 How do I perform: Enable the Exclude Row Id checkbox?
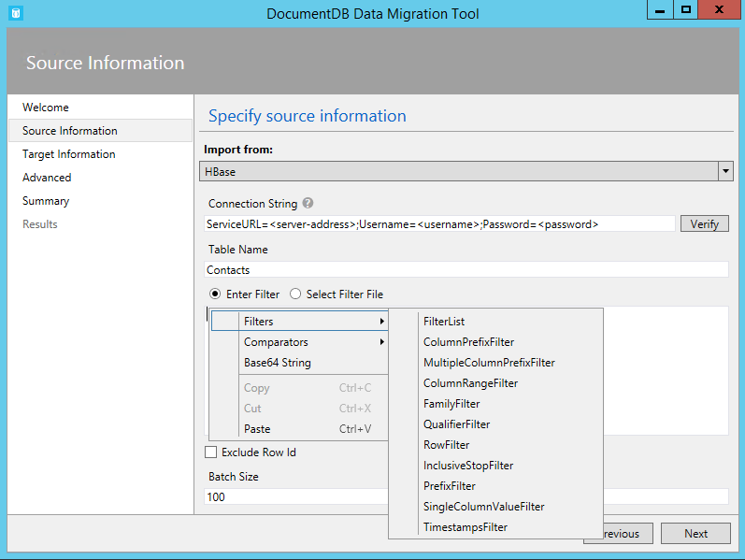[x=210, y=452]
